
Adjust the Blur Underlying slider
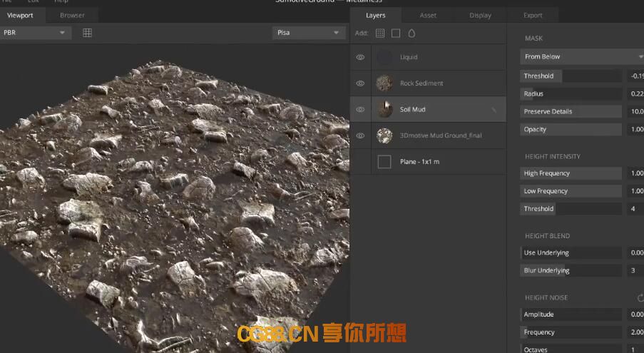click(571, 270)
